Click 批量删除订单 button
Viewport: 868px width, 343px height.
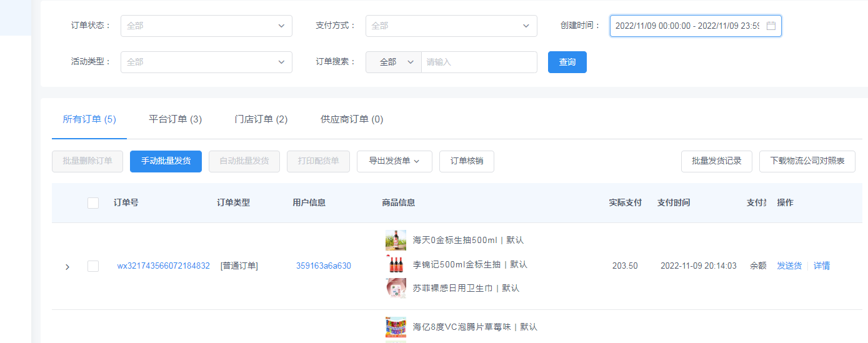[x=87, y=161]
